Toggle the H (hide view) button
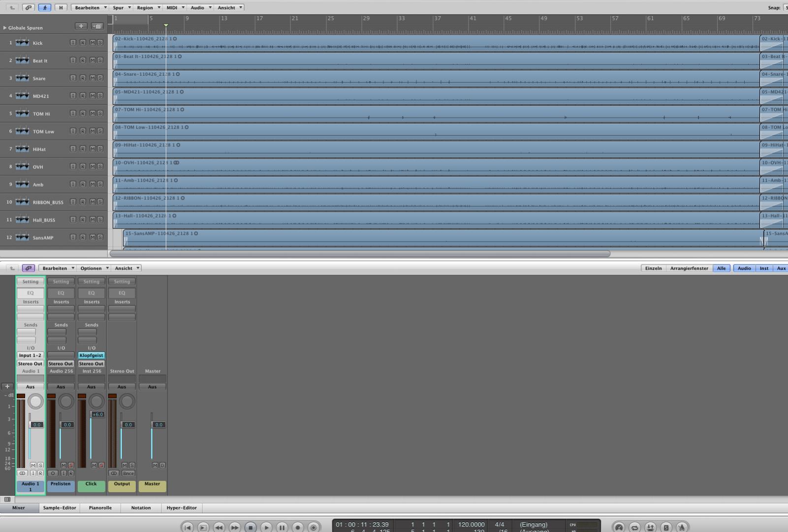 (61, 7)
